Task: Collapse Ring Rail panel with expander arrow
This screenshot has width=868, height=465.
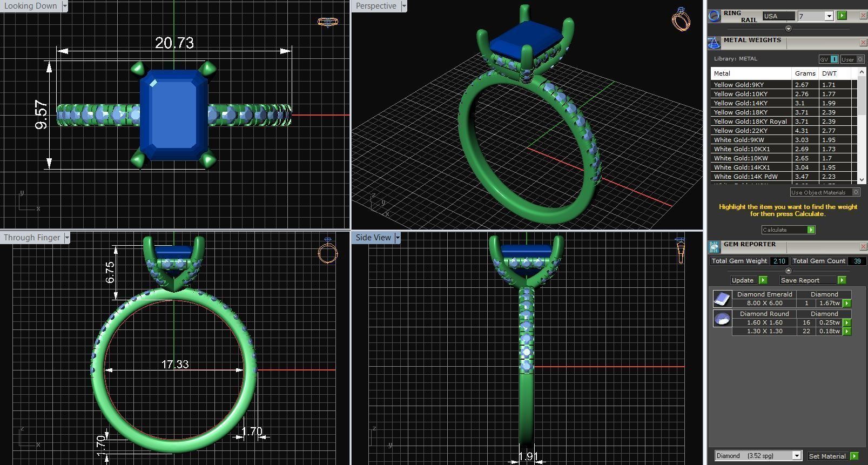Action: pos(788,29)
